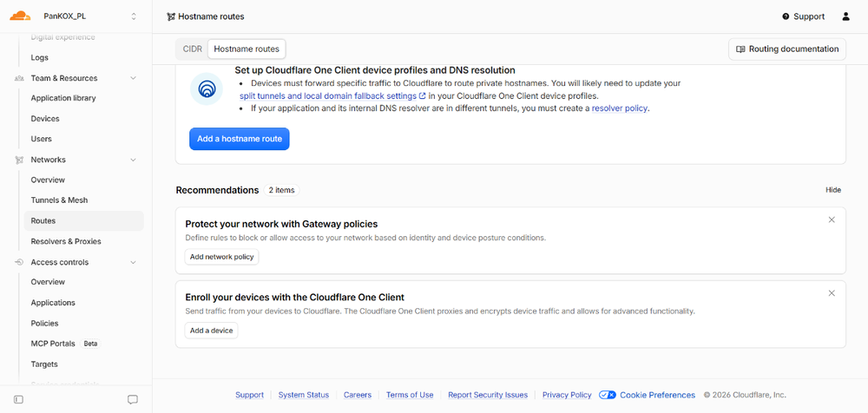The image size is (868, 413).
Task: Open Application library
Action: pos(63,98)
